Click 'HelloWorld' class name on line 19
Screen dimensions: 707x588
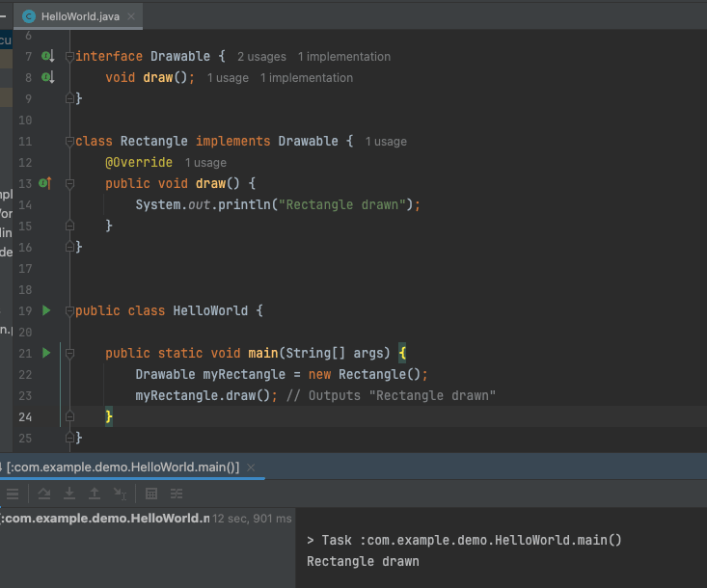pyautogui.click(x=210, y=310)
